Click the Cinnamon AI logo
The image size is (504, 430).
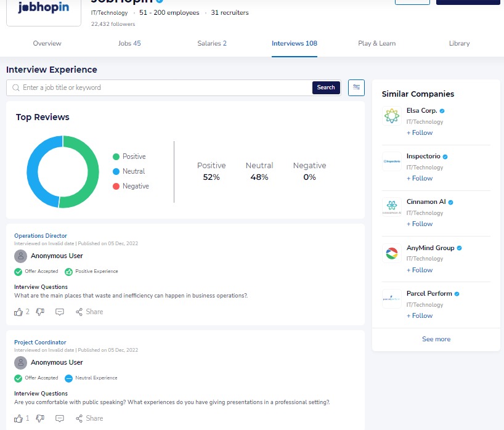(391, 207)
